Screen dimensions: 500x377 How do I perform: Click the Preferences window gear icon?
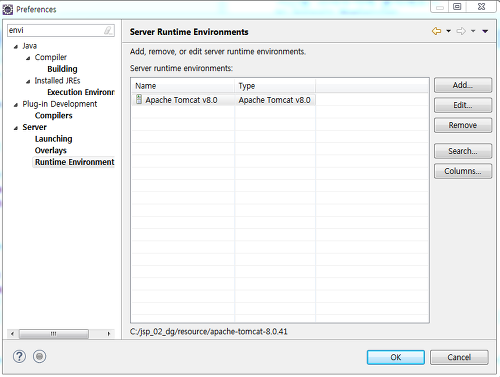(x=8, y=9)
